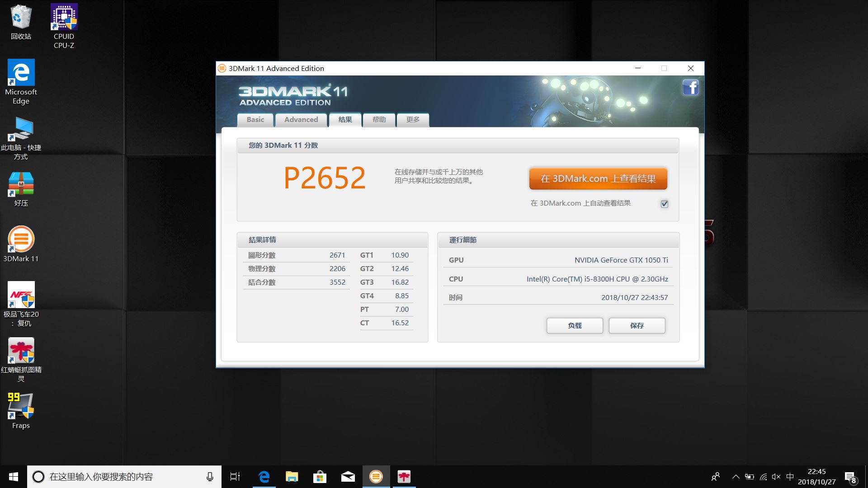Click the orange view results on 3DMark.com button

[x=598, y=179]
